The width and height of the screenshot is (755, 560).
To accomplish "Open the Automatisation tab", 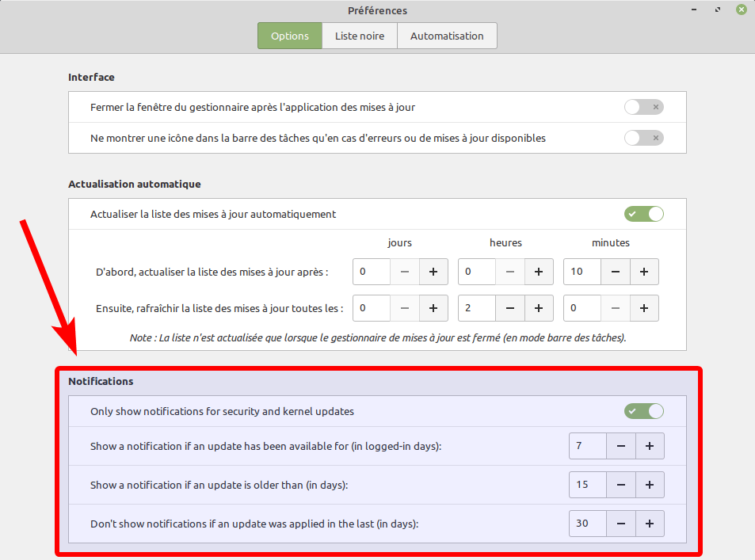I will pyautogui.click(x=447, y=36).
